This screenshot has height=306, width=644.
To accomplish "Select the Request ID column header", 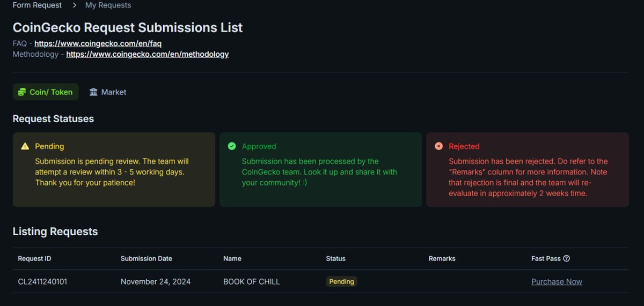I will 34,258.
